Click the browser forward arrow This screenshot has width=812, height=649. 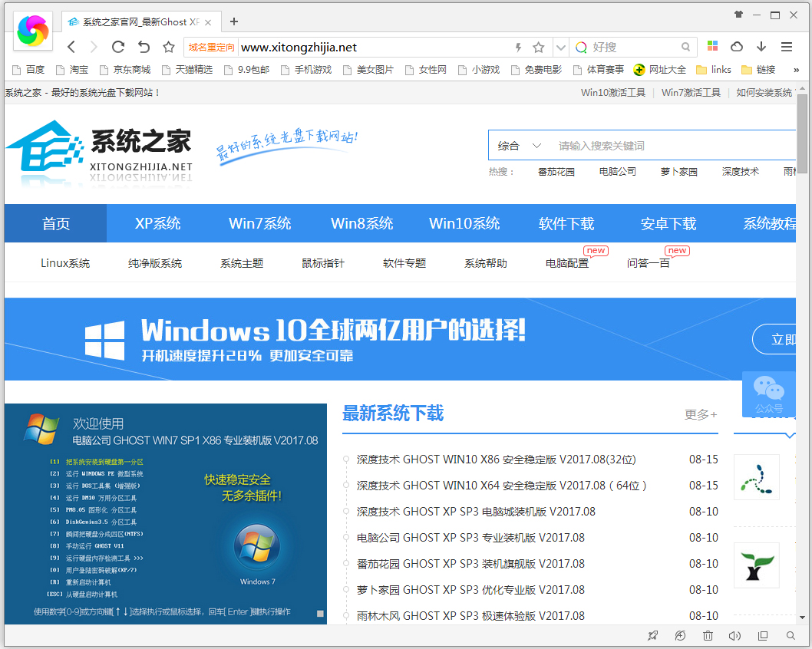pyautogui.click(x=94, y=47)
